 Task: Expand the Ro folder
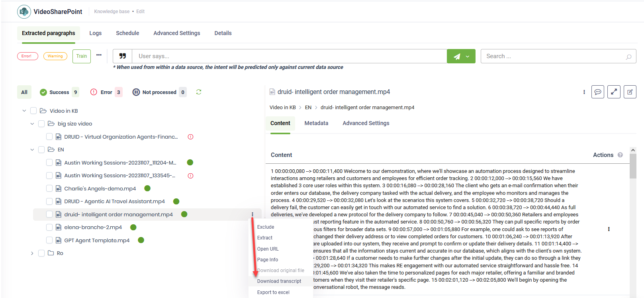click(32, 253)
